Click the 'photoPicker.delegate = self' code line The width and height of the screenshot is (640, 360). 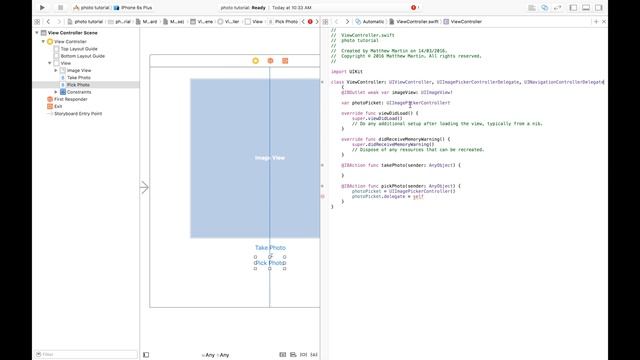point(388,196)
